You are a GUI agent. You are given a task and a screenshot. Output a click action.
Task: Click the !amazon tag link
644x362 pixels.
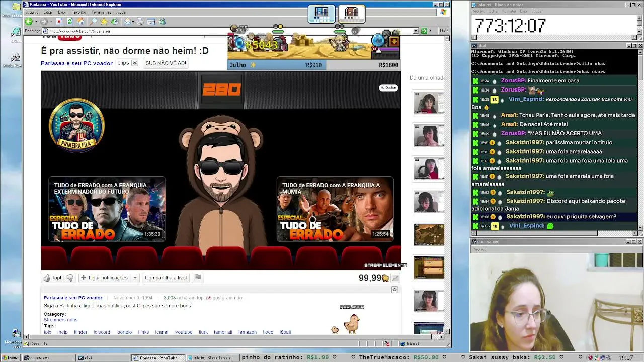248,332
